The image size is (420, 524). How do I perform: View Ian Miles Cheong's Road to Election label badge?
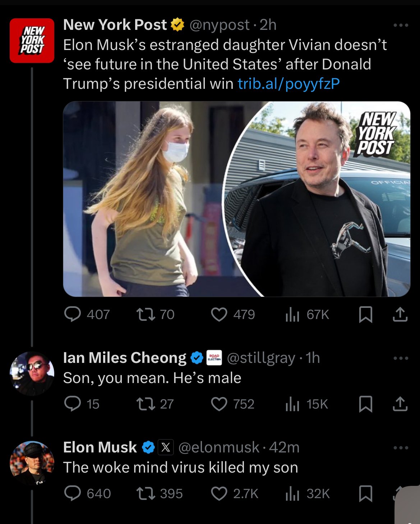[x=214, y=357]
